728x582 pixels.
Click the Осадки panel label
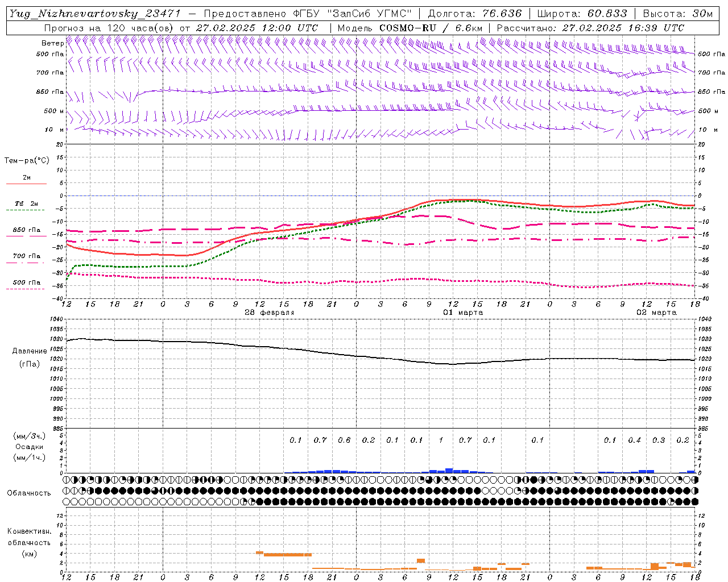click(30, 447)
